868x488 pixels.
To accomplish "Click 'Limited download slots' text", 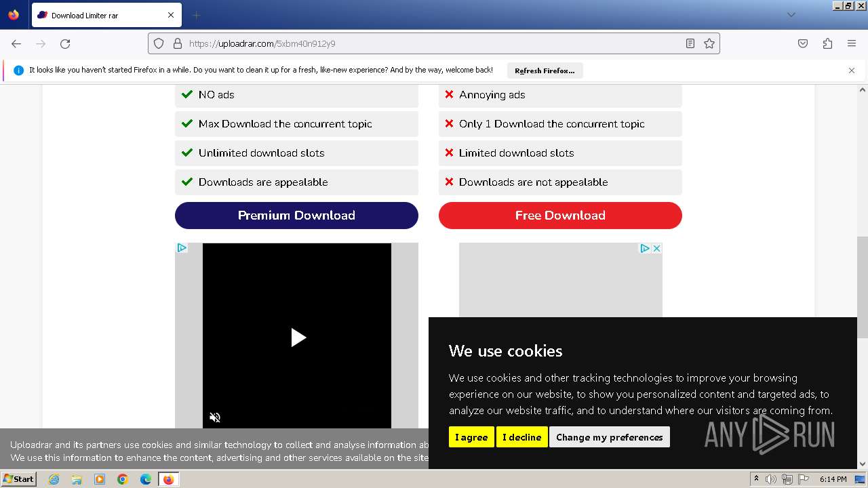I will [x=517, y=153].
